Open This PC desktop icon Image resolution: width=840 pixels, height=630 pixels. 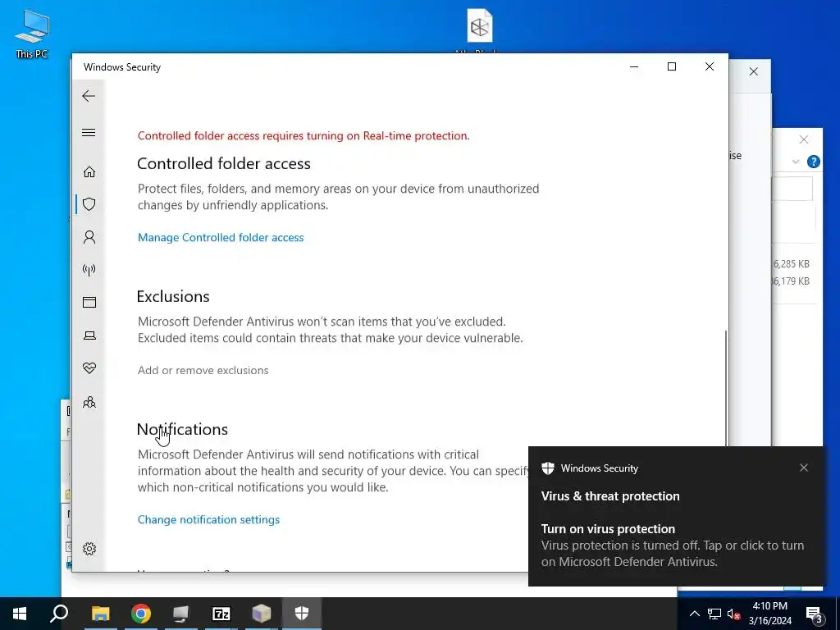(32, 34)
